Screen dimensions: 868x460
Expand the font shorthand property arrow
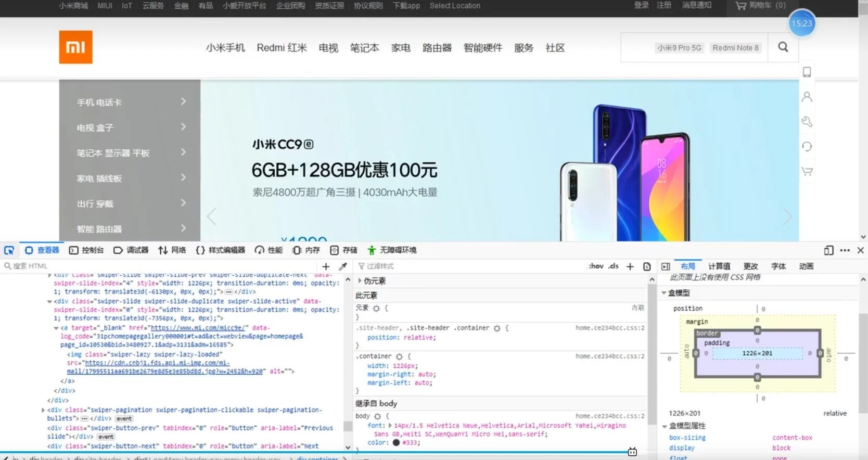[x=390, y=426]
